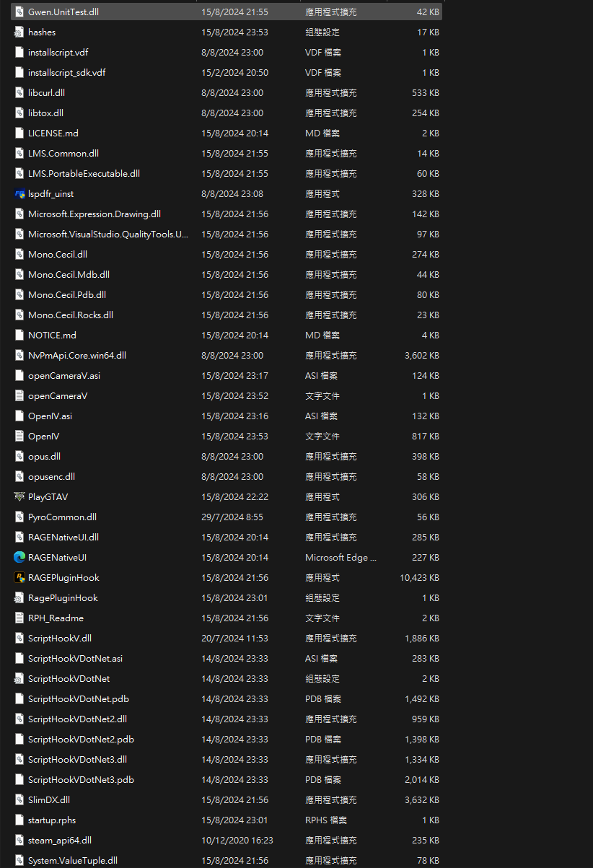Click the startup.rphs file icon
Viewport: 593px width, 868px height.
pyautogui.click(x=20, y=820)
